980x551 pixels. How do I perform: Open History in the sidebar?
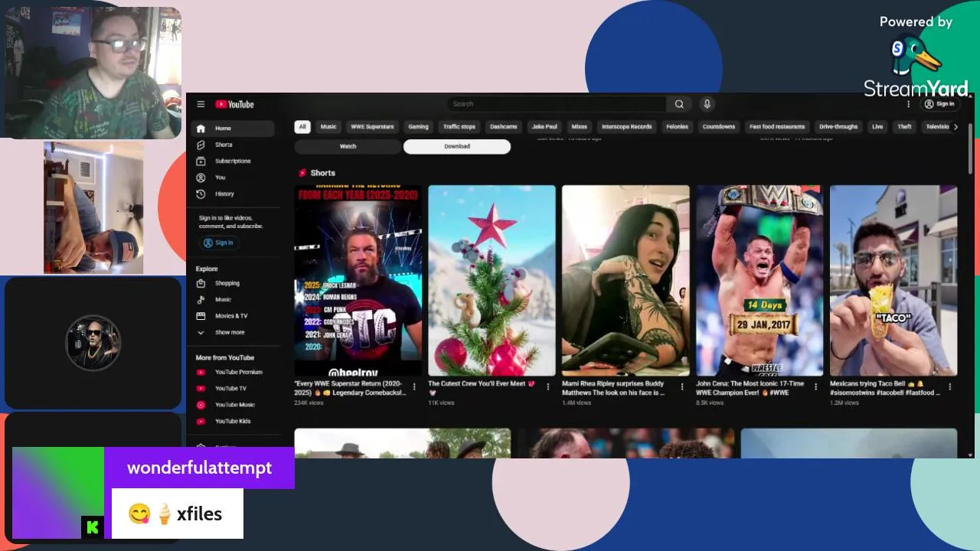point(233,194)
